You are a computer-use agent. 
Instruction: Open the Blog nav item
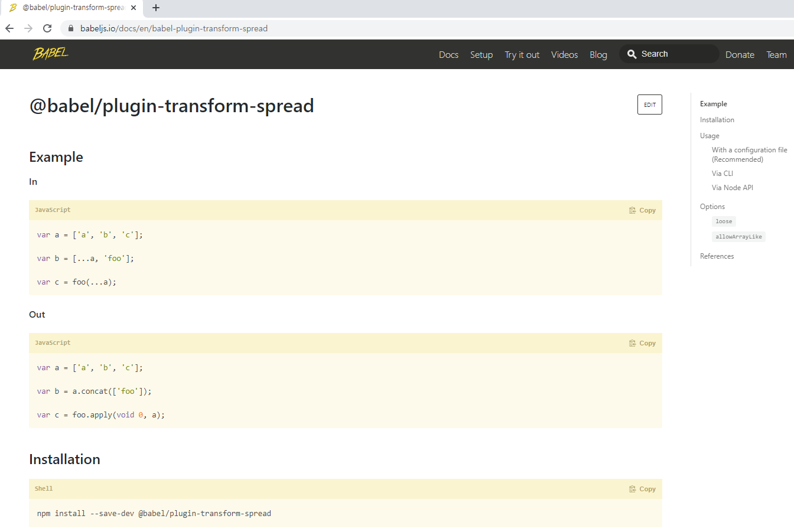[x=598, y=54]
